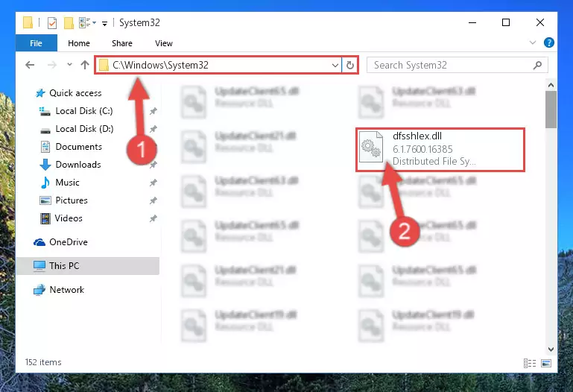Click the pin icon beside Local Disk (C:)

pyautogui.click(x=153, y=111)
